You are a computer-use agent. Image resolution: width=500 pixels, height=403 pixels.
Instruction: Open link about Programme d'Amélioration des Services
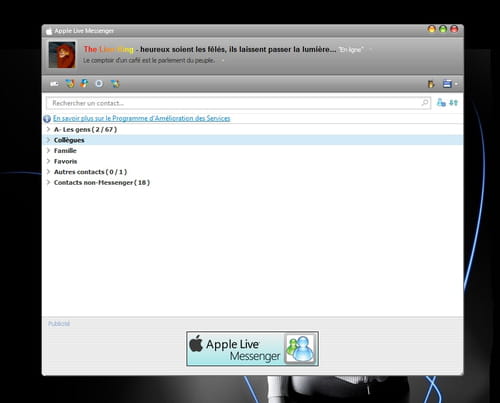[x=141, y=118]
